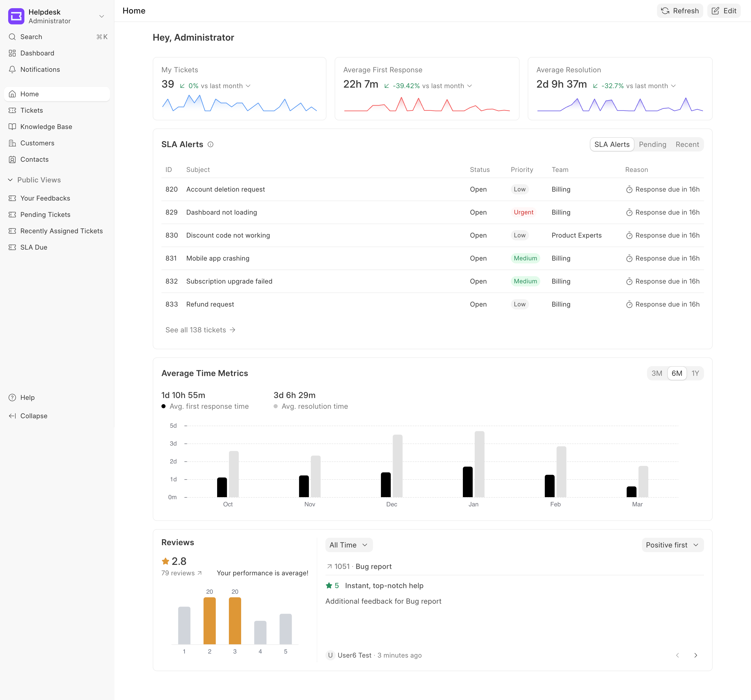The width and height of the screenshot is (751, 700).
Task: Expand the Helpdesk workspace switcher chevron
Action: 101,16
